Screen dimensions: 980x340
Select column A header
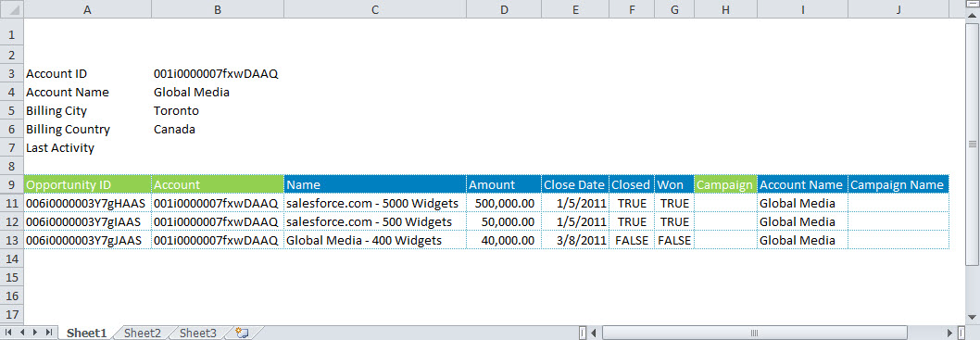pos(87,8)
